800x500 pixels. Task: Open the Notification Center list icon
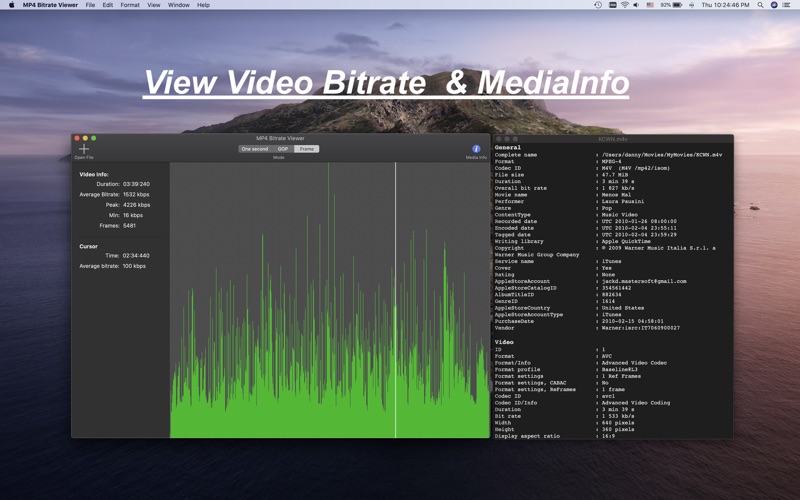(787, 5)
